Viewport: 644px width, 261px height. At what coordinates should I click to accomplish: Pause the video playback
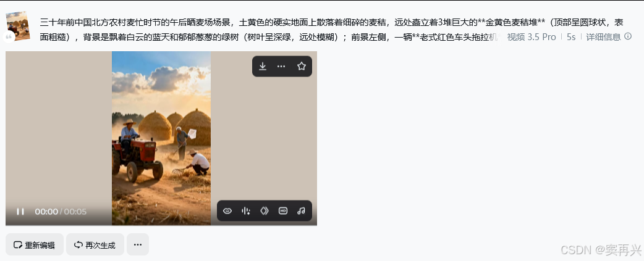20,212
